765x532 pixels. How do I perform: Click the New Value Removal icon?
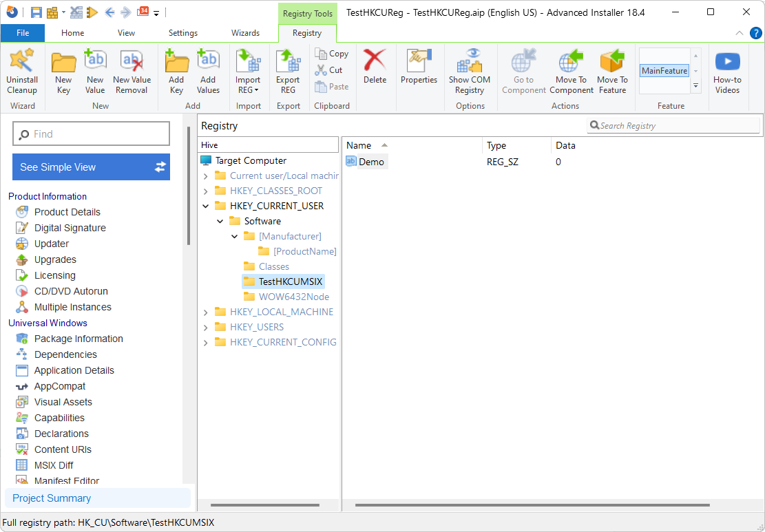pyautogui.click(x=132, y=71)
